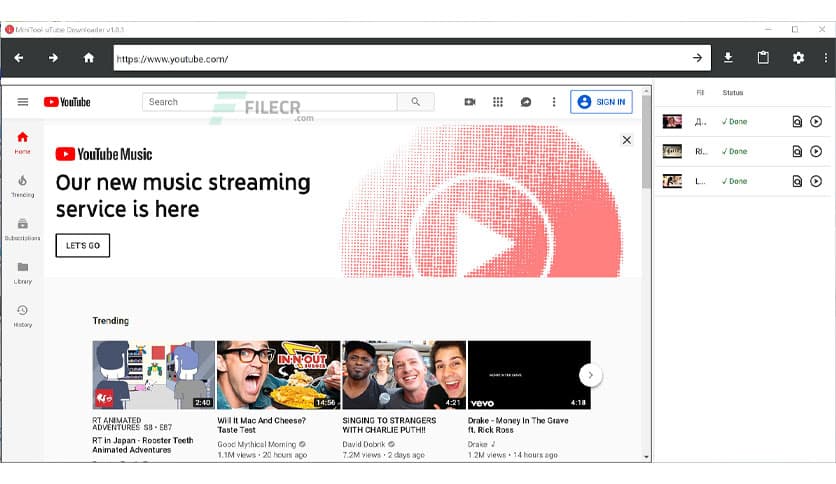
Task: Open the Settings gear icon
Action: click(798, 58)
